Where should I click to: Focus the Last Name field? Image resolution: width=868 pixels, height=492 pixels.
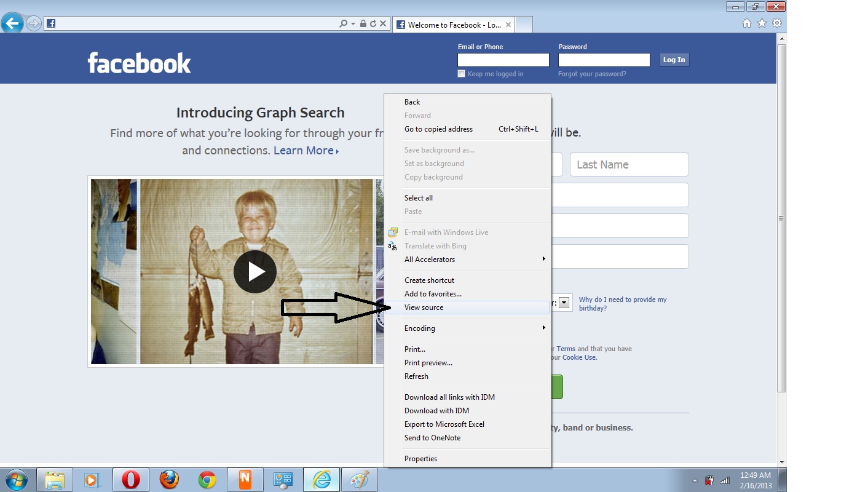point(629,165)
